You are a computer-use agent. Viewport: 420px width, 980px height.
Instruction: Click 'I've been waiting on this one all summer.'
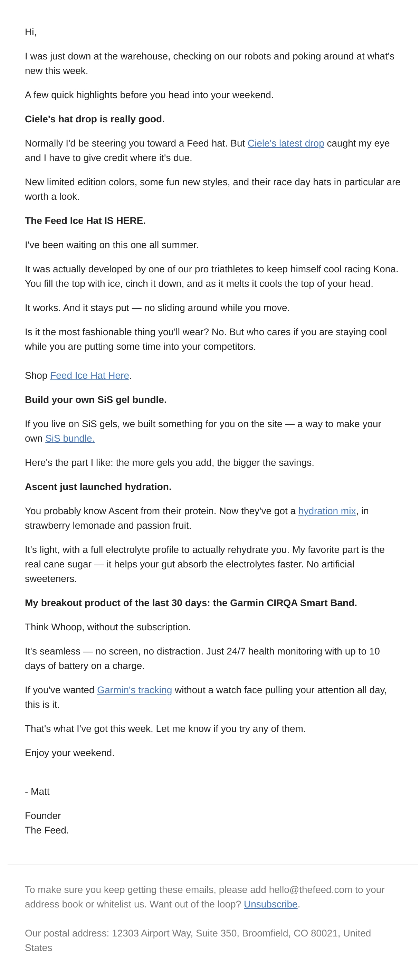click(x=112, y=245)
